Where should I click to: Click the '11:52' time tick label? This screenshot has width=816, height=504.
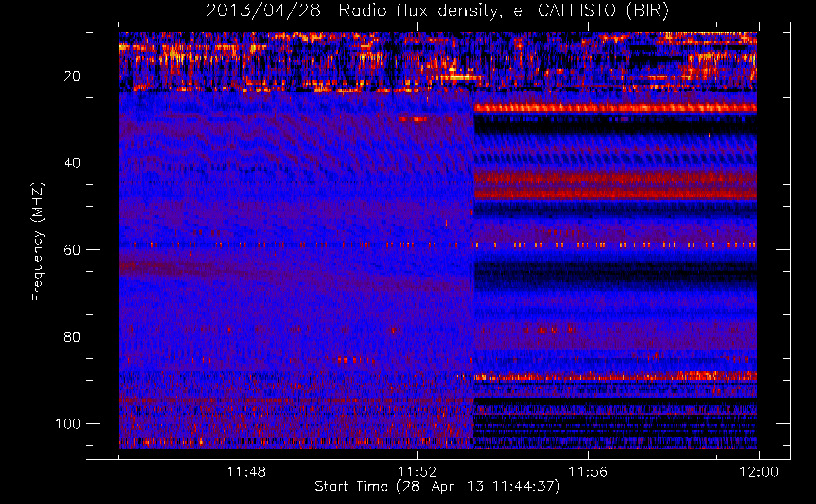click(x=417, y=472)
